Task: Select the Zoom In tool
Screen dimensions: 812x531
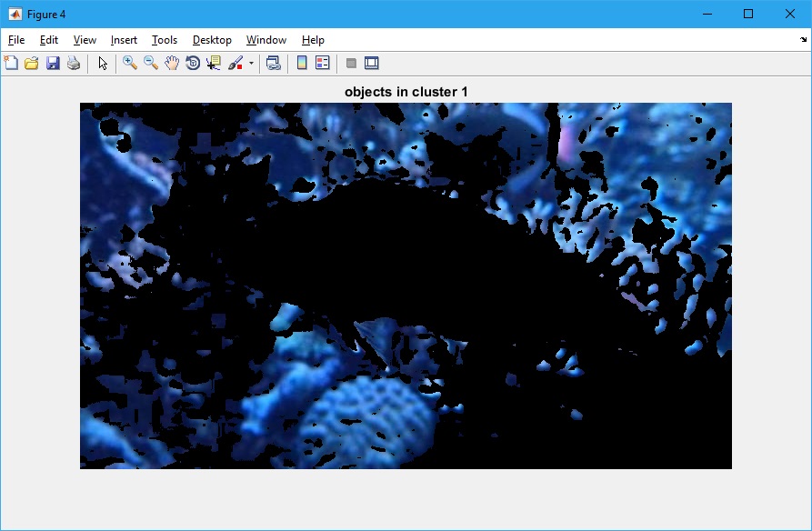Action: (x=130, y=63)
